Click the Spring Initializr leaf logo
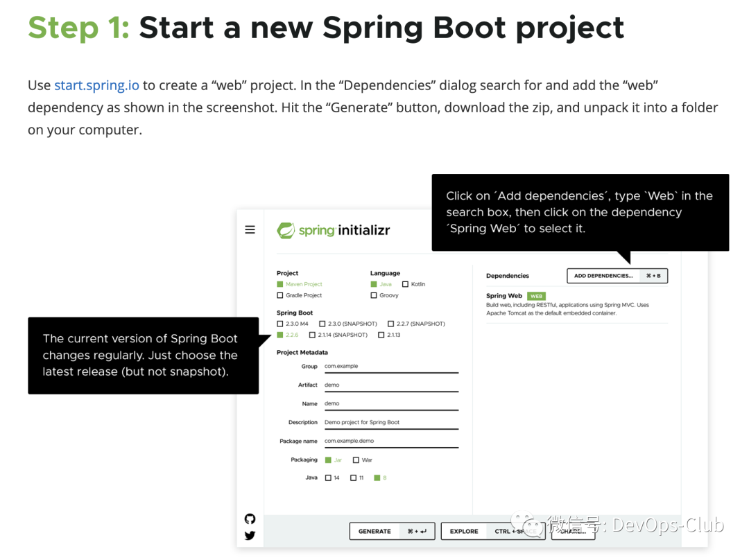The image size is (749, 560). (286, 231)
